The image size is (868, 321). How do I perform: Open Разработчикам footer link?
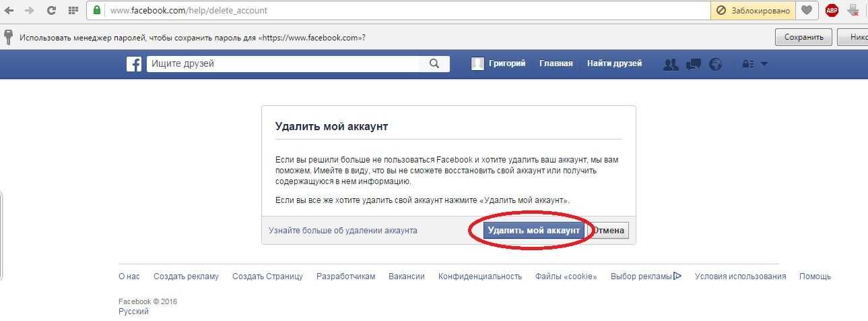tap(345, 276)
